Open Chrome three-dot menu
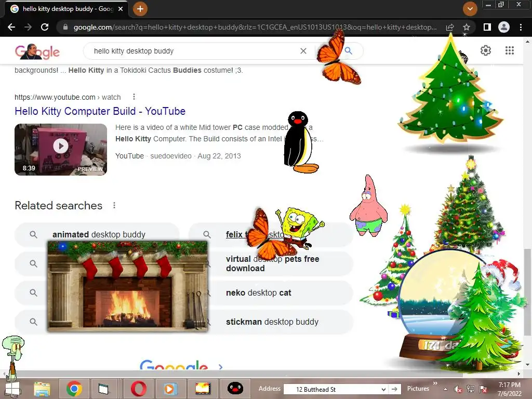 coord(521,27)
